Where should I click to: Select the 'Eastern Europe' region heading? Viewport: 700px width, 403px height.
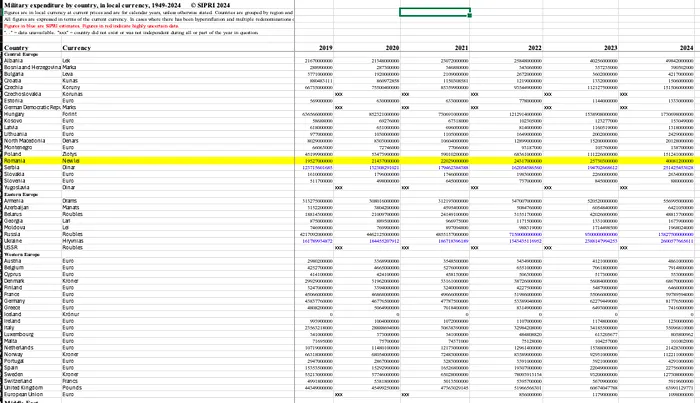pyautogui.click(x=21, y=195)
